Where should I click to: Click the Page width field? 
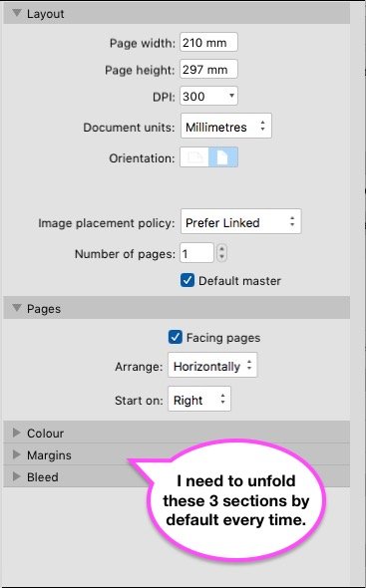tap(208, 42)
